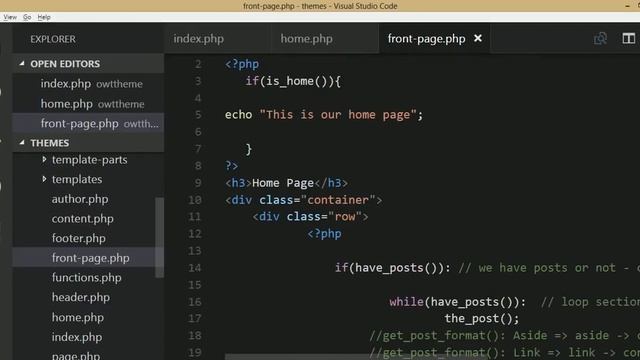Open the Help menu
The image size is (640, 360).
44,17
